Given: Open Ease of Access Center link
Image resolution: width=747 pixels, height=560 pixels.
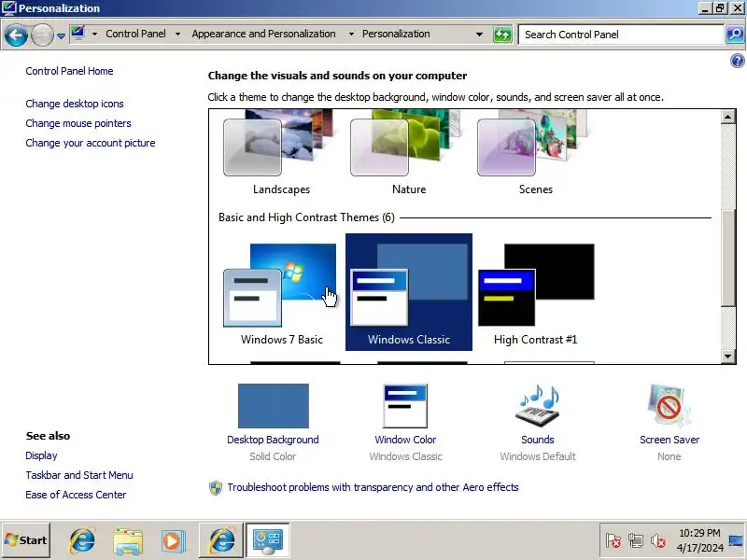Looking at the screenshot, I should tap(76, 495).
